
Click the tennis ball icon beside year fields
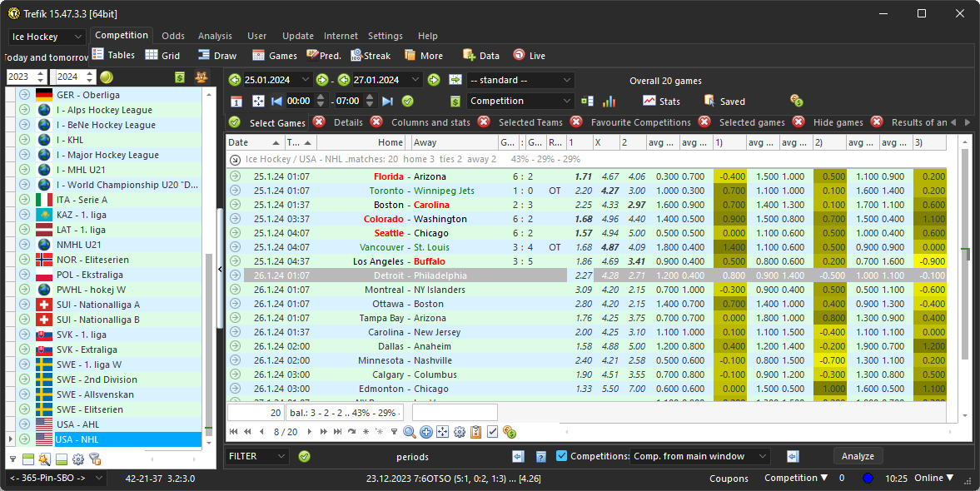(107, 77)
